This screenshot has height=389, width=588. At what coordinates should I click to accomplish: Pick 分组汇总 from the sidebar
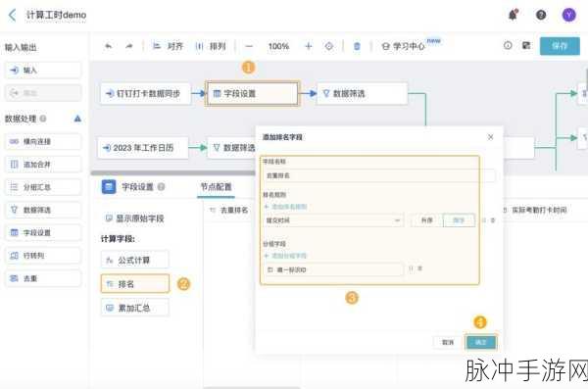[x=43, y=187]
